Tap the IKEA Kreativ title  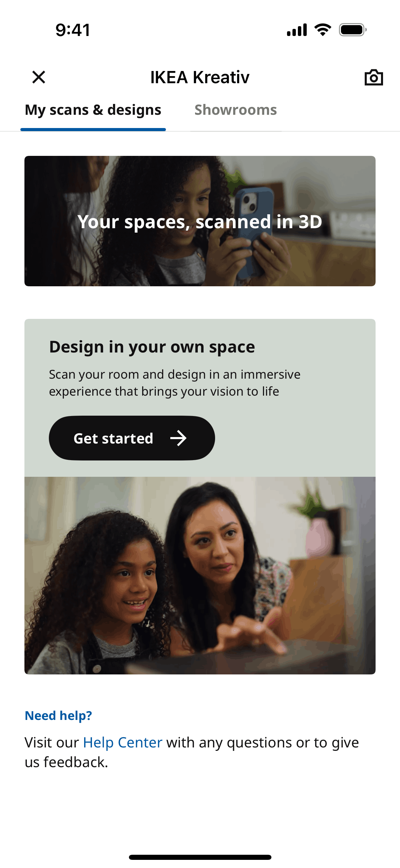click(200, 77)
